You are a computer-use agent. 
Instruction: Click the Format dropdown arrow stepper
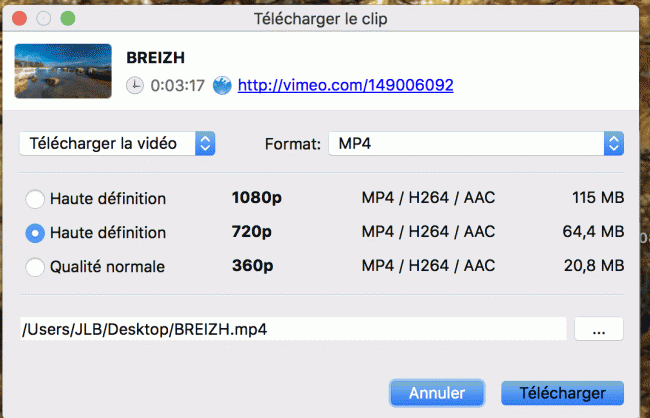pos(614,143)
